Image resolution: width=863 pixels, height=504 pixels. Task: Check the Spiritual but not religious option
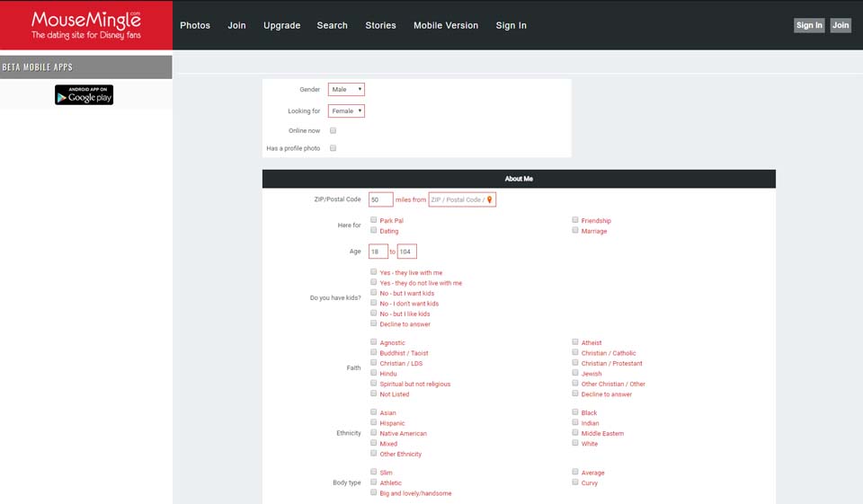click(x=374, y=384)
